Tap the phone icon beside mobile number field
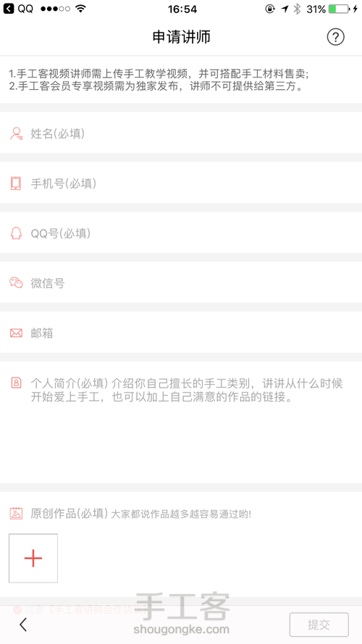The width and height of the screenshot is (362, 644). pyautogui.click(x=16, y=183)
